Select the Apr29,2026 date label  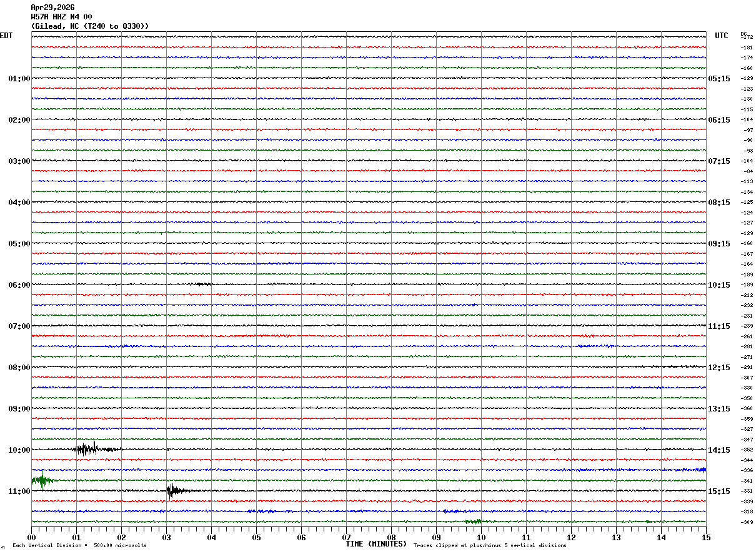click(52, 8)
